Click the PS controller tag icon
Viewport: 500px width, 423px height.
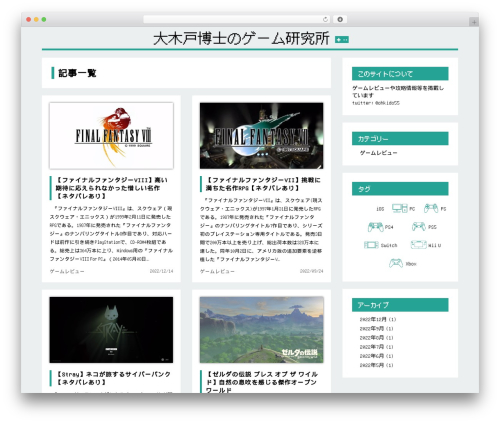click(431, 208)
